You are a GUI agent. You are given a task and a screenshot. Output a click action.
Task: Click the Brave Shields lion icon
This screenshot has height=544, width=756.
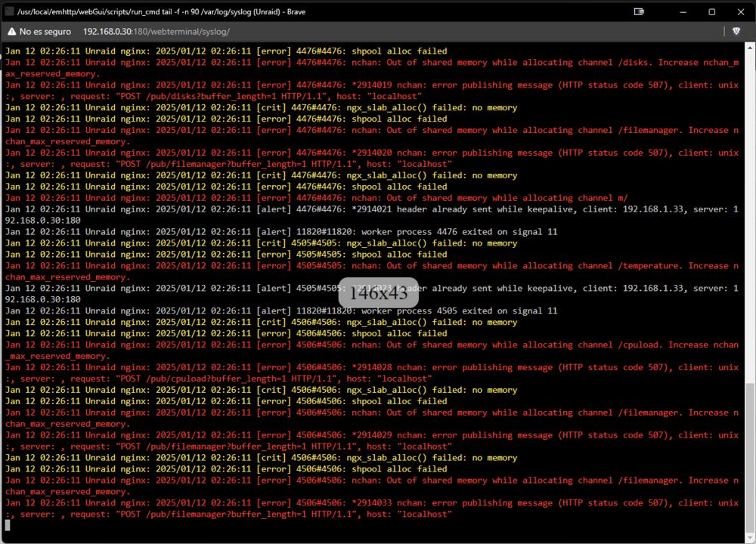point(736,31)
